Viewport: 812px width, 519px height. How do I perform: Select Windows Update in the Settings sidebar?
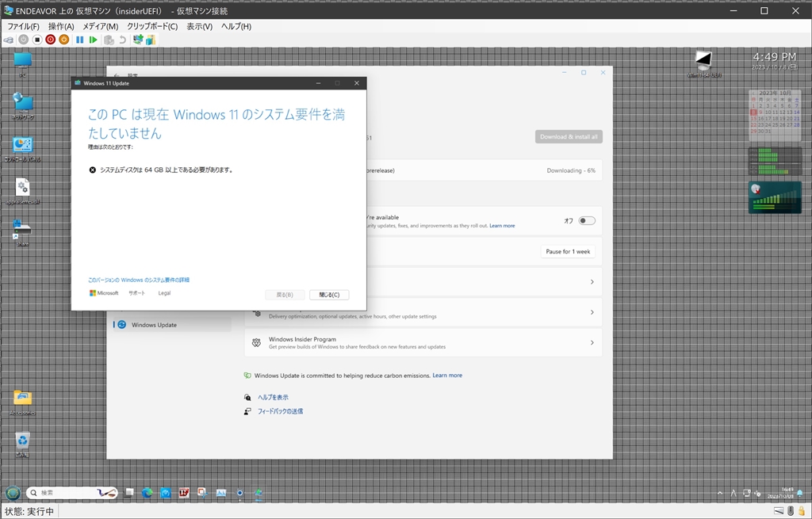(172, 325)
